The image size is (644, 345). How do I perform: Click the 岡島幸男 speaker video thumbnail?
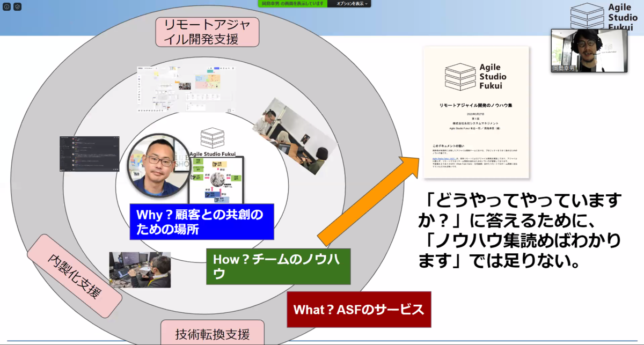589,50
